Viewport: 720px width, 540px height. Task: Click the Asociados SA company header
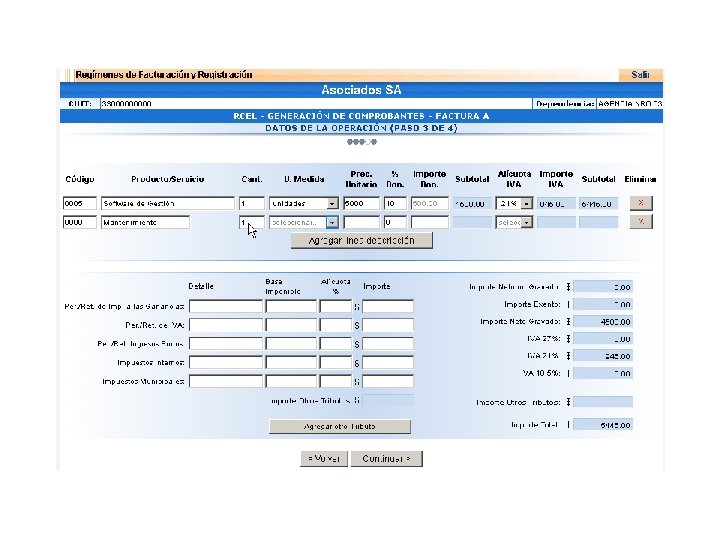click(361, 90)
